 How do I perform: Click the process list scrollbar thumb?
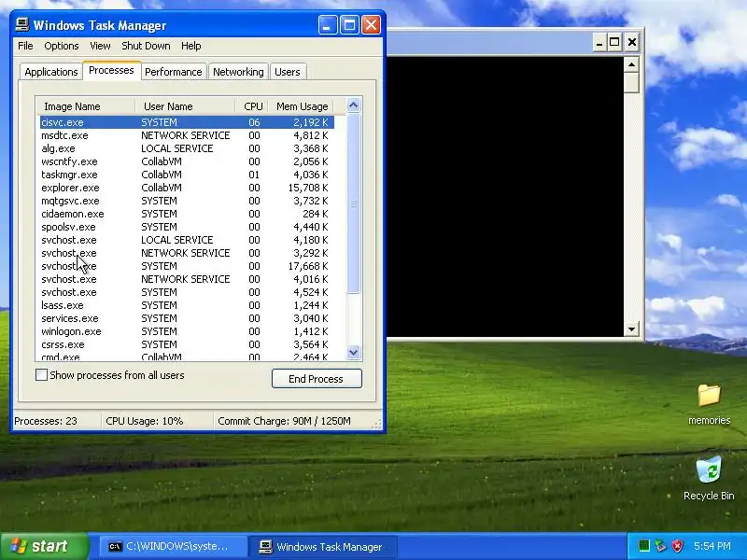pos(354,203)
